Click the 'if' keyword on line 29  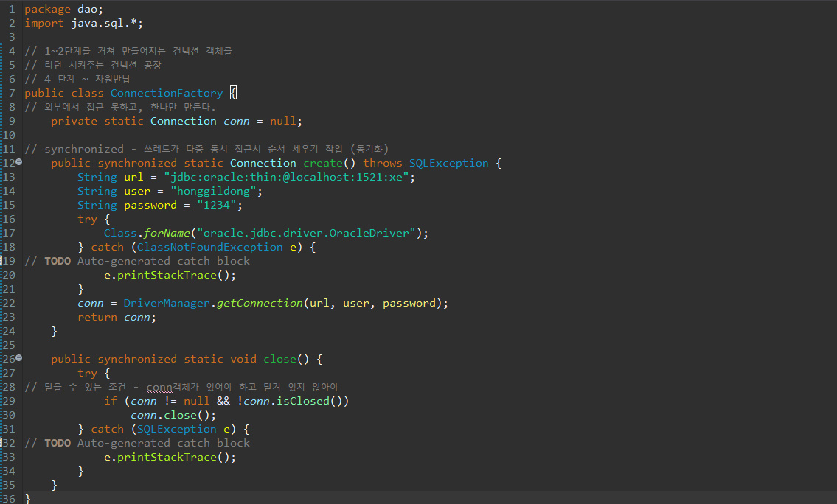[x=111, y=401]
